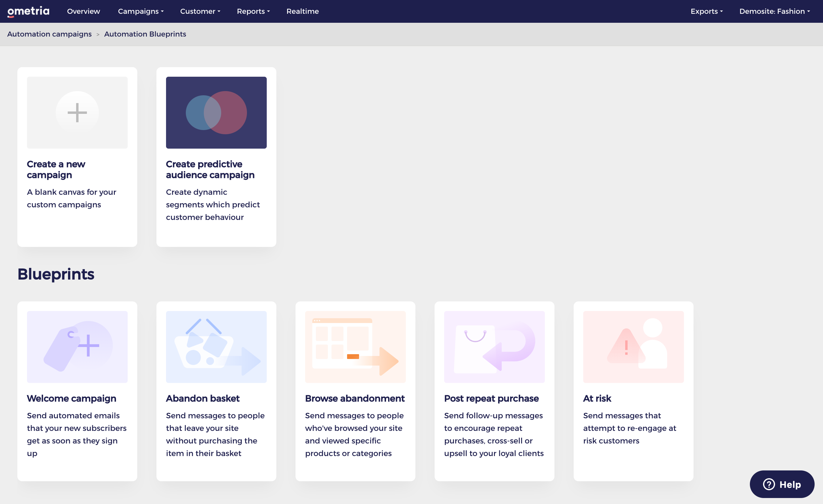Click the Browse abandonment window illustration
The width and height of the screenshot is (823, 504).
(x=355, y=347)
